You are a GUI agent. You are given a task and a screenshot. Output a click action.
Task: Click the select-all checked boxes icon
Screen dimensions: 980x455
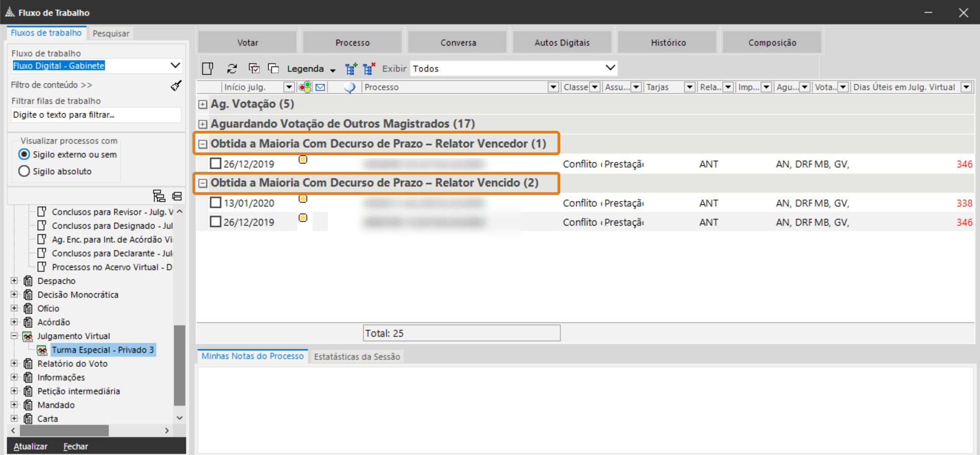coord(254,68)
